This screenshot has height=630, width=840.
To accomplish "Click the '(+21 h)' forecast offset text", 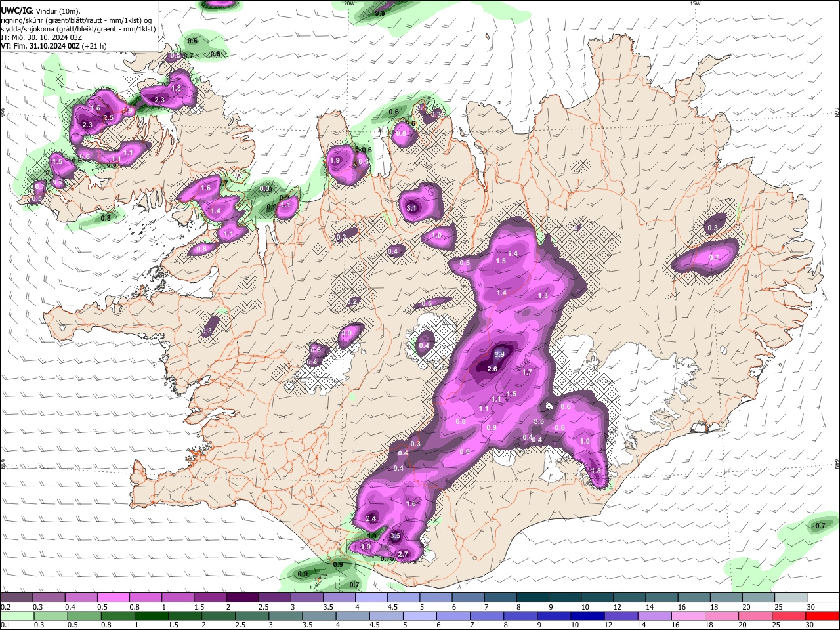I will tap(94, 46).
